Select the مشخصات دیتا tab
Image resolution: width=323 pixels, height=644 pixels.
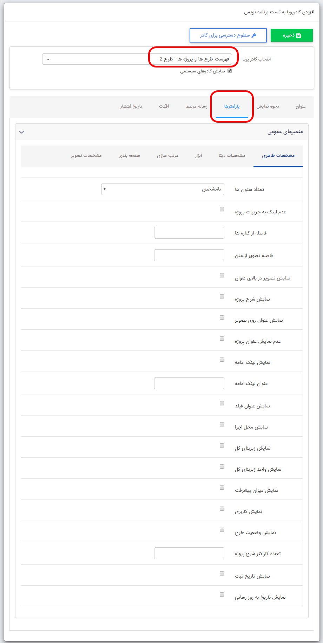click(x=232, y=155)
